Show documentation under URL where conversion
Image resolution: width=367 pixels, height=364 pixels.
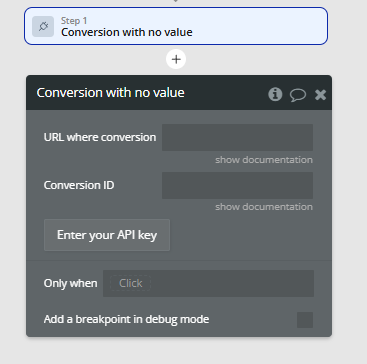click(x=264, y=160)
